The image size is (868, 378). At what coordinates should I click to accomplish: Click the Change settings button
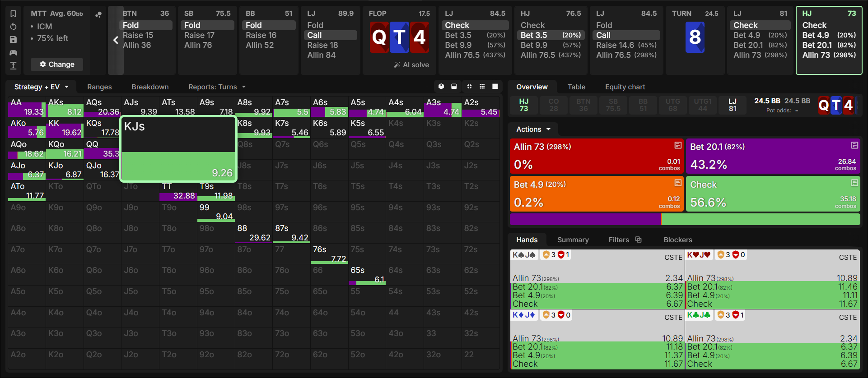(57, 65)
